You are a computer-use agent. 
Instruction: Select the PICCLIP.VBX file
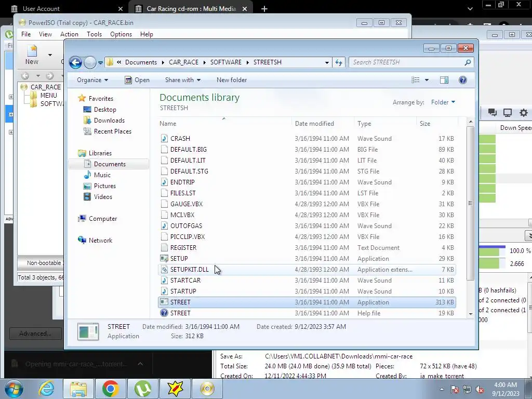click(307, 237)
